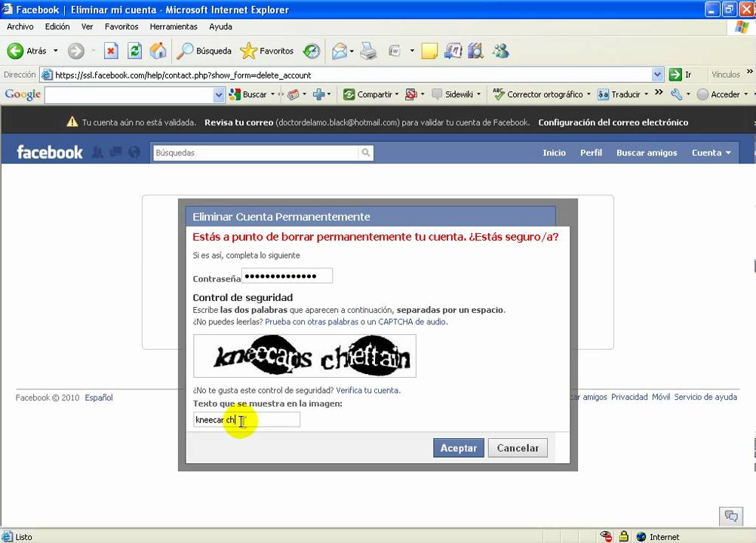Open the Cuenta dropdown menu
Screen dimensions: 756x543
point(711,153)
